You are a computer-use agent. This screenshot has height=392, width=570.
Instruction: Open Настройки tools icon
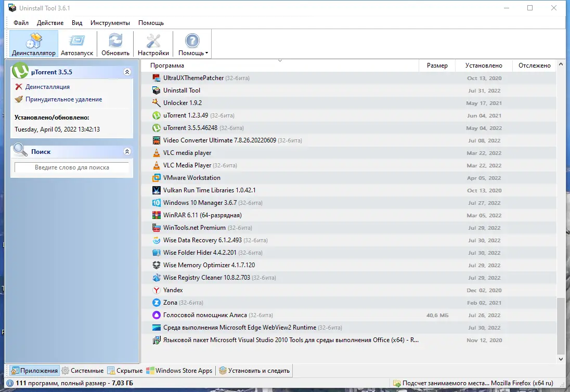153,41
